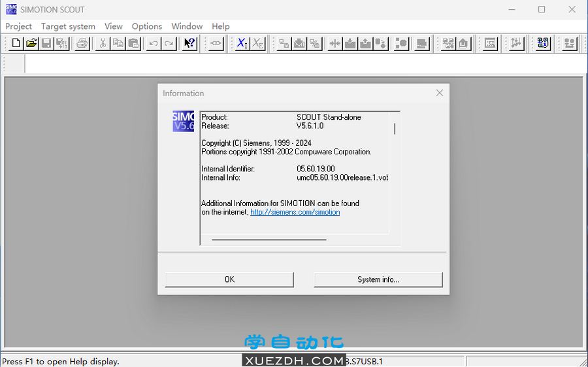
Task: Click the Print icon
Action: pyautogui.click(x=82, y=43)
